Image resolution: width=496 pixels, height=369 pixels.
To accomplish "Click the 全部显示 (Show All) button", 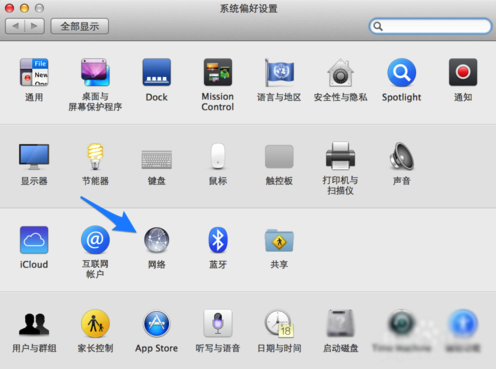I will (80, 26).
